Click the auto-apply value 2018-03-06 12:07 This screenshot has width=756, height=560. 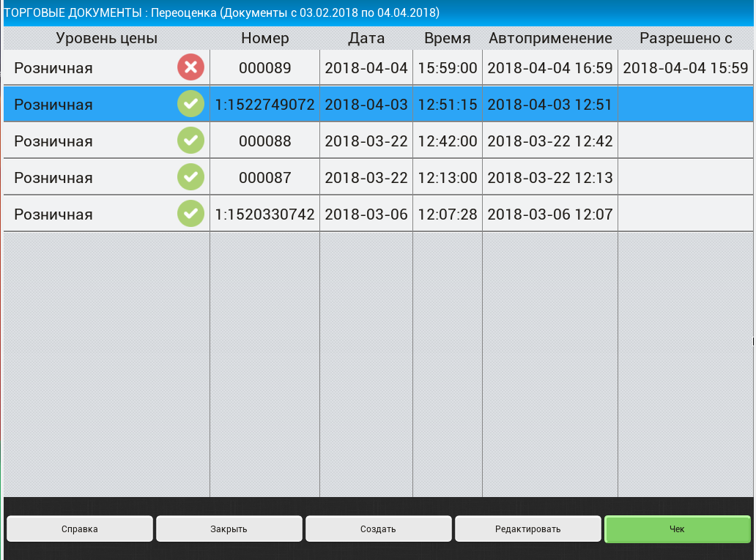[550, 214]
